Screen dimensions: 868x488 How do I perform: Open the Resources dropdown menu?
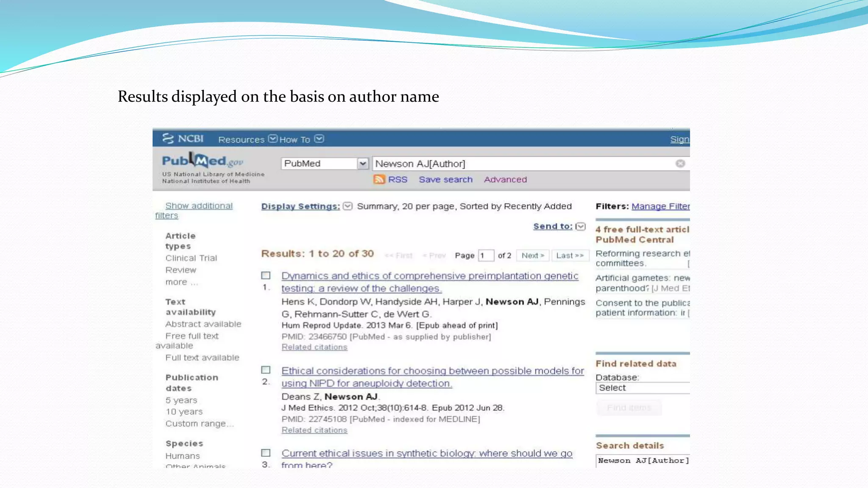248,139
